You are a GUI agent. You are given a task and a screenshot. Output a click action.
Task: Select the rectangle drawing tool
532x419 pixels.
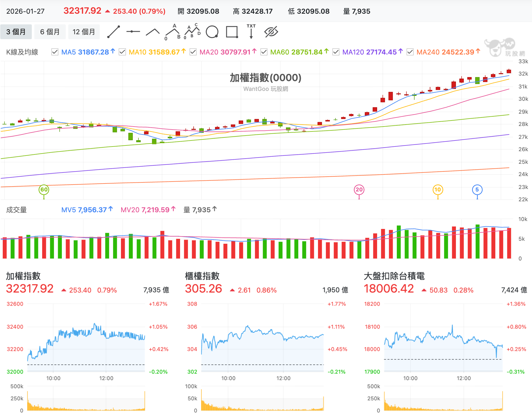coord(232,32)
